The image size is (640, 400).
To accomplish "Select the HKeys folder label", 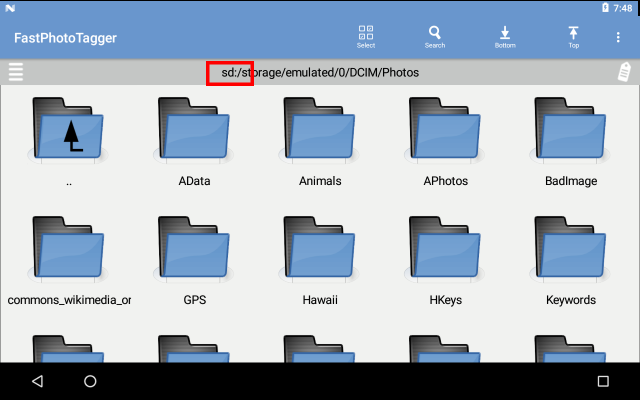I will [x=446, y=300].
